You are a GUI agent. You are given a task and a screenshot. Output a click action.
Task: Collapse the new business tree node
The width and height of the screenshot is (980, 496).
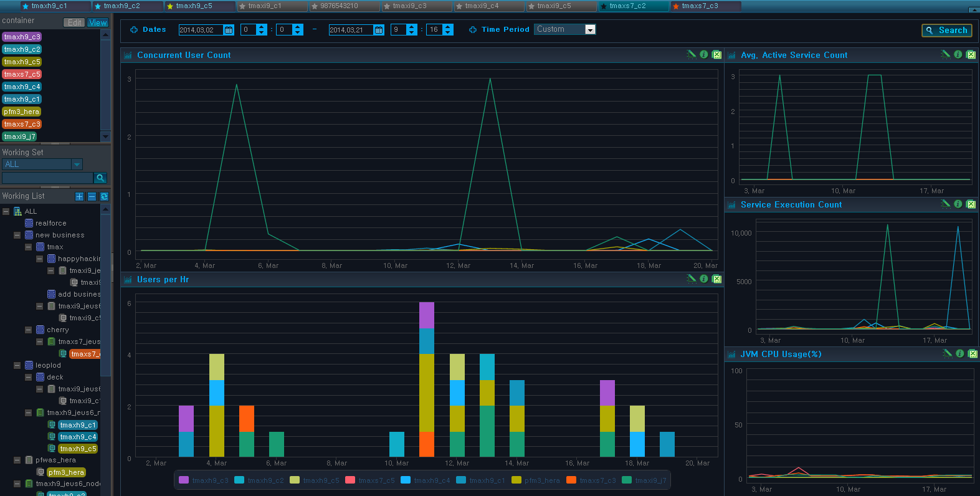click(17, 235)
